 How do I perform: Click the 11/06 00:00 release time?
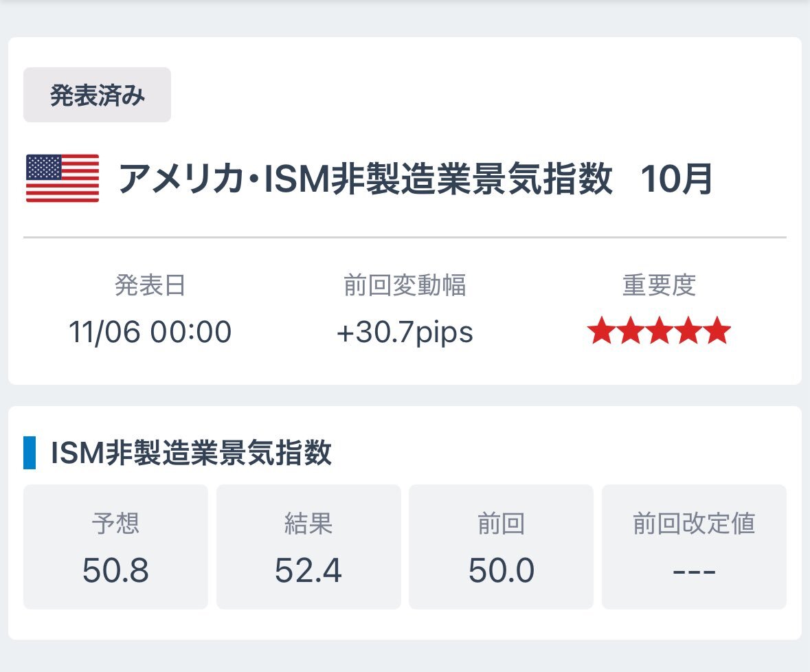pyautogui.click(x=150, y=333)
